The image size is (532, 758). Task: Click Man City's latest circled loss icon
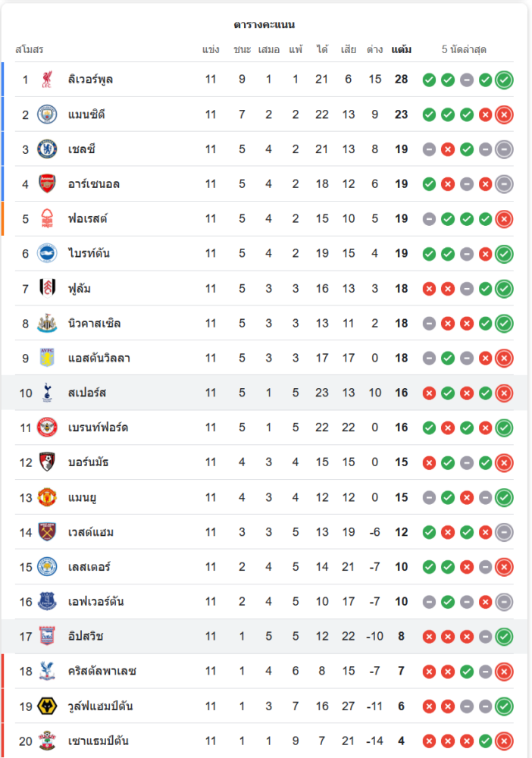504,114
